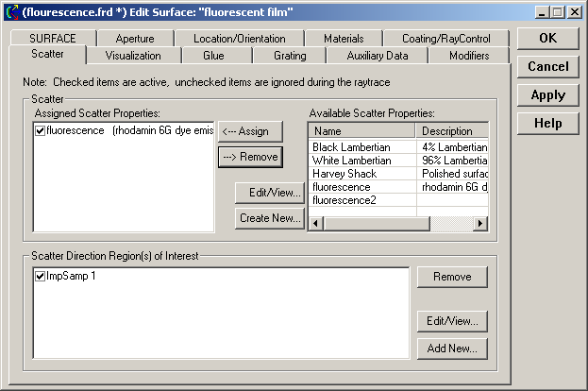This screenshot has width=588, height=391.
Task: Remove the assigned scatter property
Action: coord(250,156)
